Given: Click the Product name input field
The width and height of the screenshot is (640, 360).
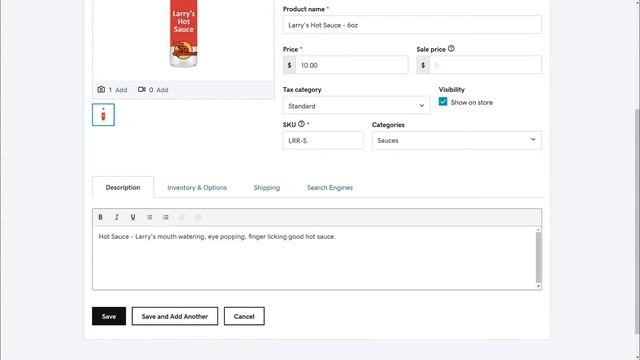Looking at the screenshot, I should pos(412,25).
